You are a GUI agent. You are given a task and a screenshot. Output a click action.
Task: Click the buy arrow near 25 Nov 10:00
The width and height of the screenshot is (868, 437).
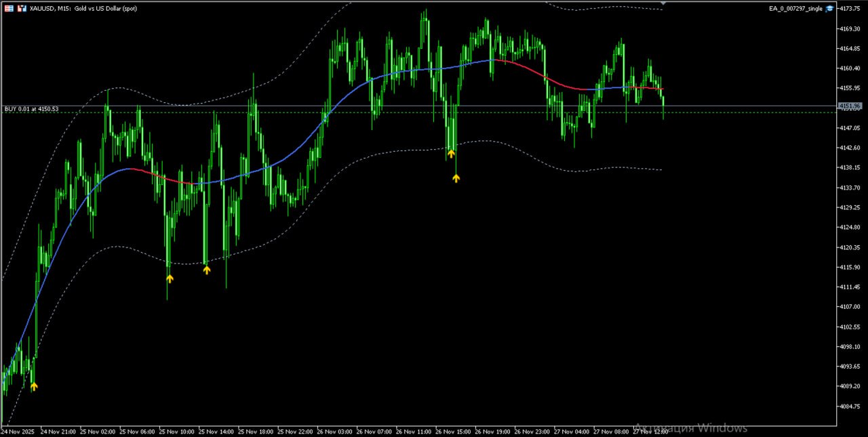pyautogui.click(x=169, y=278)
